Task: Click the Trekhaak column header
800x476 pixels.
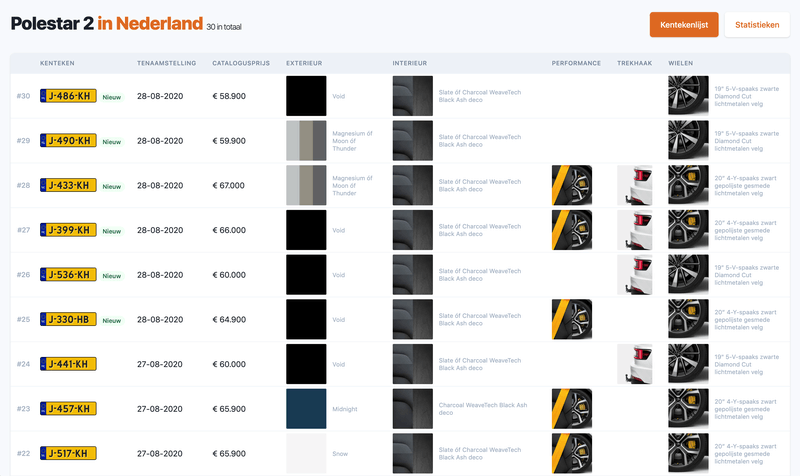Action: click(x=635, y=63)
